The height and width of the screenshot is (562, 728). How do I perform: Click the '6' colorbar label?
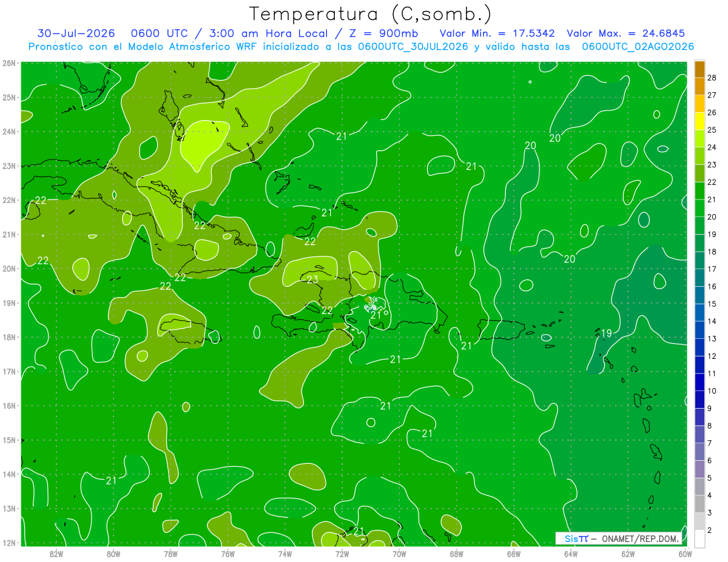click(710, 461)
